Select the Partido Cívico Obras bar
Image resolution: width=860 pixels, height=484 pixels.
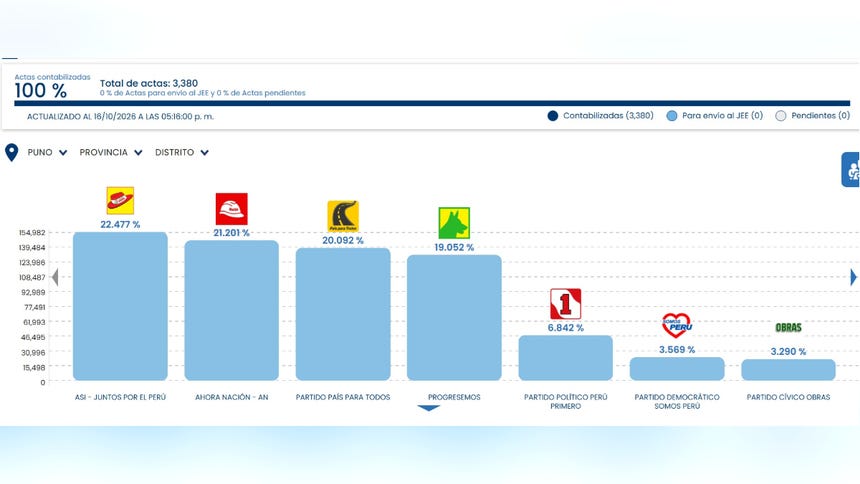(788, 370)
